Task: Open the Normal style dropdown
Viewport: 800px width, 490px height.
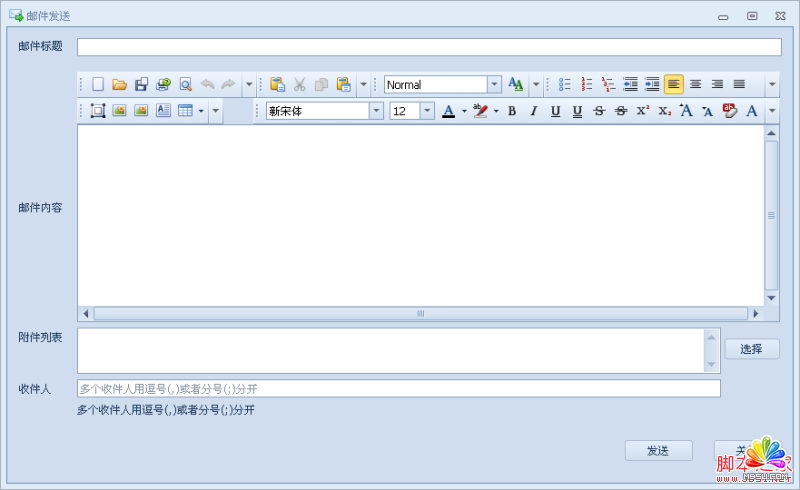Action: [494, 85]
